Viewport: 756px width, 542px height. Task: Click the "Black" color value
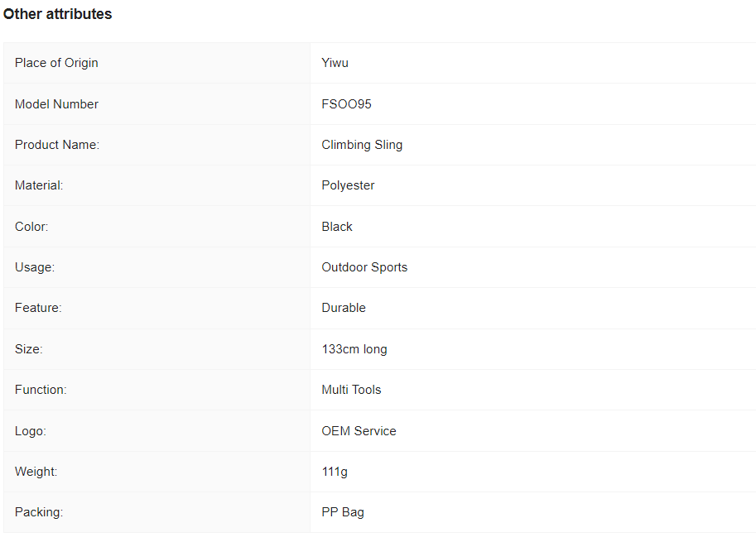point(337,227)
